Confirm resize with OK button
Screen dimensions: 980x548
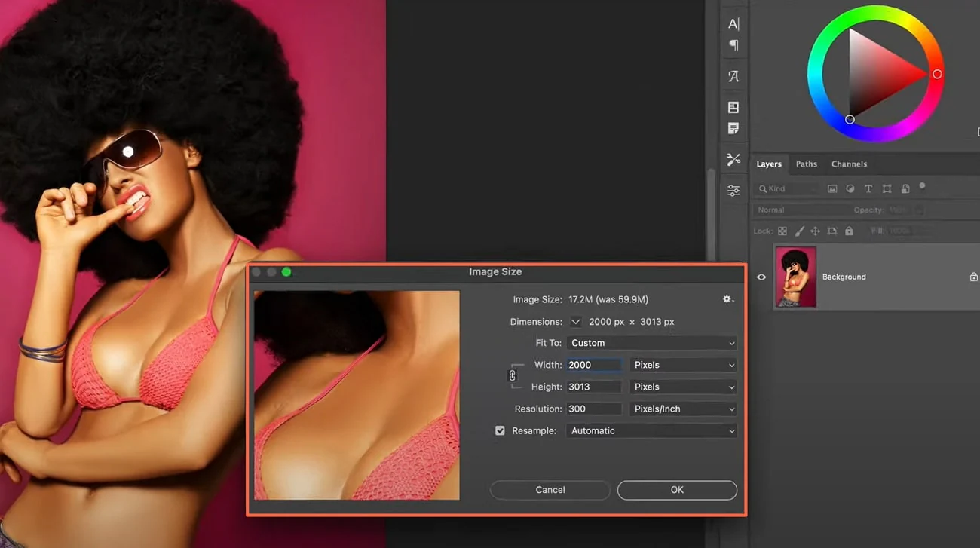tap(677, 490)
